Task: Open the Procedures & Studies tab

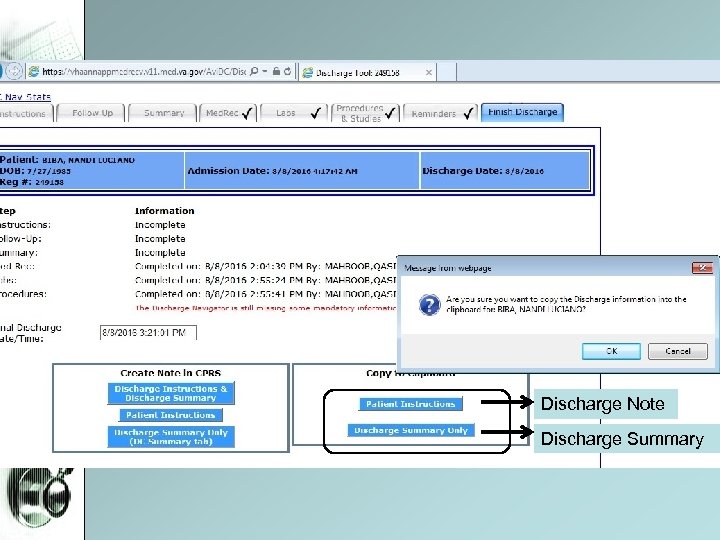Action: 365,113
